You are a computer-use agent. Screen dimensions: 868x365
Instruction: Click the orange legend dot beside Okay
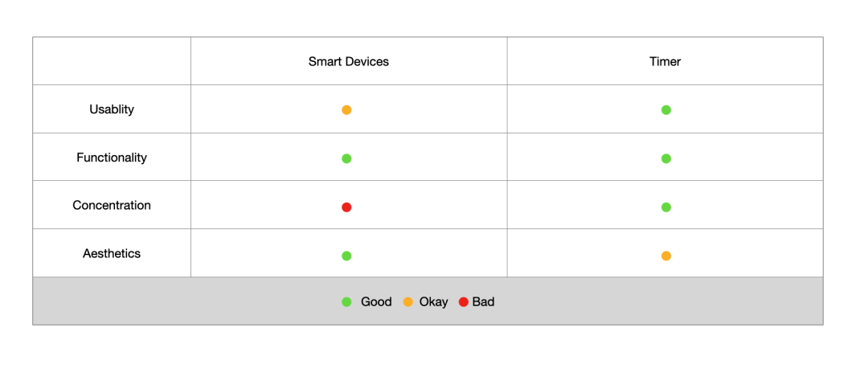[407, 302]
